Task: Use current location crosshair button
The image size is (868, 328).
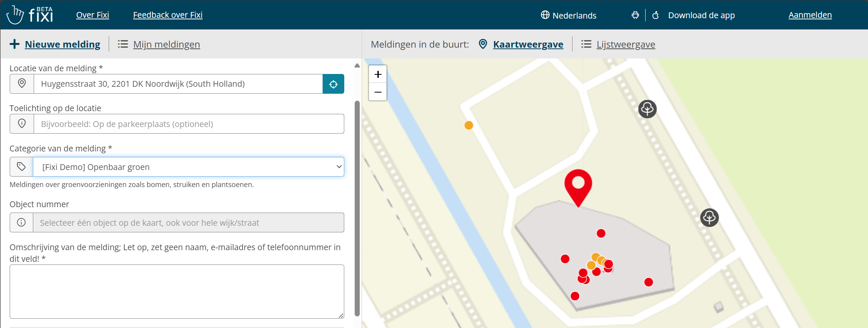Action: [333, 84]
